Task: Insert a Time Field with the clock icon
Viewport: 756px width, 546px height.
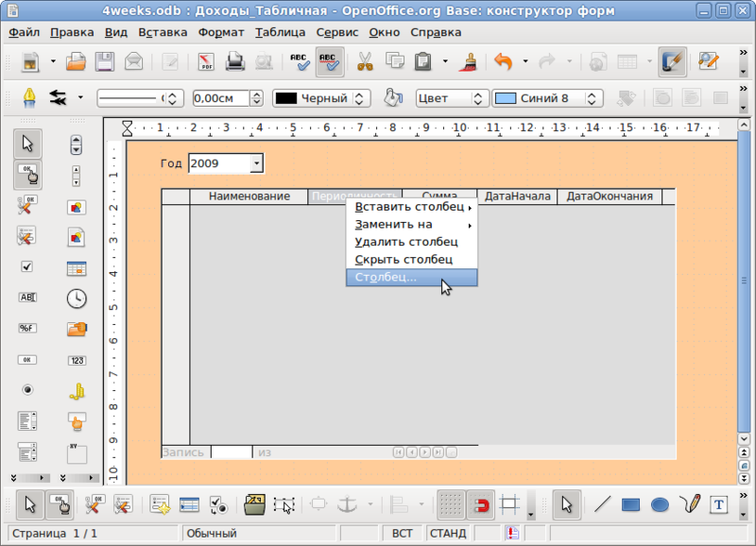Action: (77, 299)
